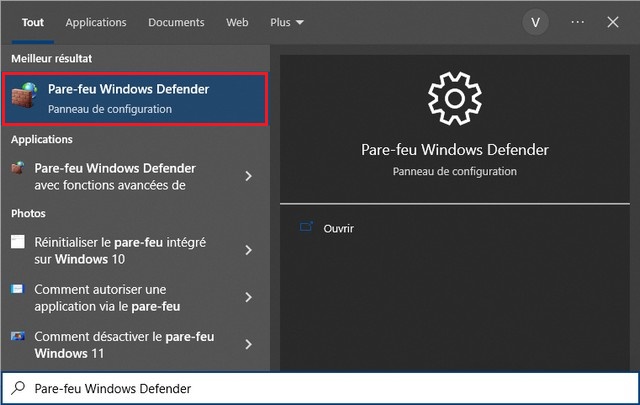Open Pare-feu Windows Defender avec fonctions avancées
The height and width of the screenshot is (405, 640).
tap(115, 176)
